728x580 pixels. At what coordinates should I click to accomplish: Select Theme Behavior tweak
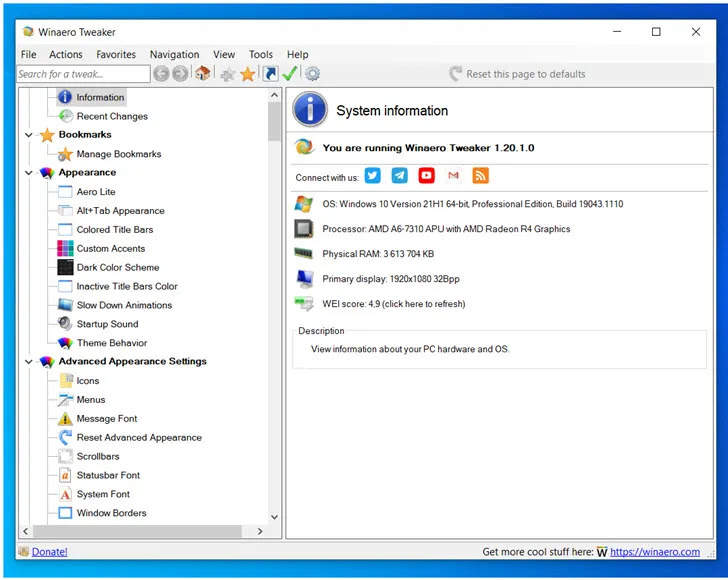pyautogui.click(x=112, y=343)
